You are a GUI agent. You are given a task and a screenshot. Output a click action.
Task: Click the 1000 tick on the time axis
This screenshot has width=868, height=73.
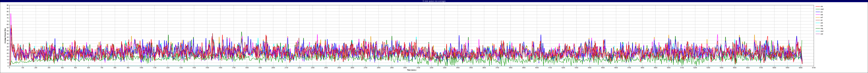tap(141, 68)
